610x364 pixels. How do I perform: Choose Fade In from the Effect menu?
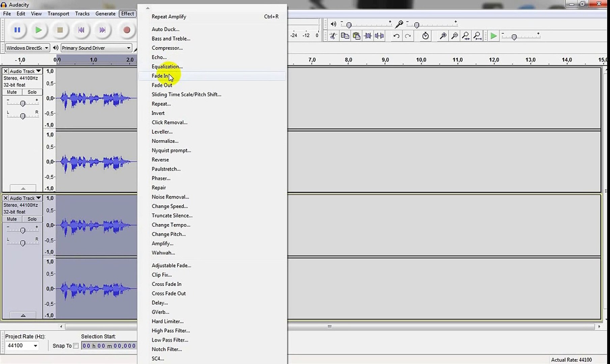click(x=212, y=76)
